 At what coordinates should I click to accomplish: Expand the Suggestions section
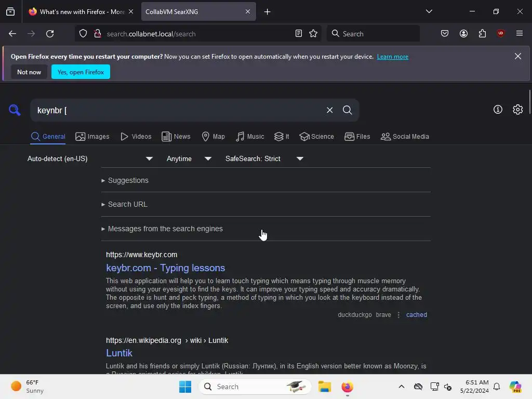(x=125, y=180)
